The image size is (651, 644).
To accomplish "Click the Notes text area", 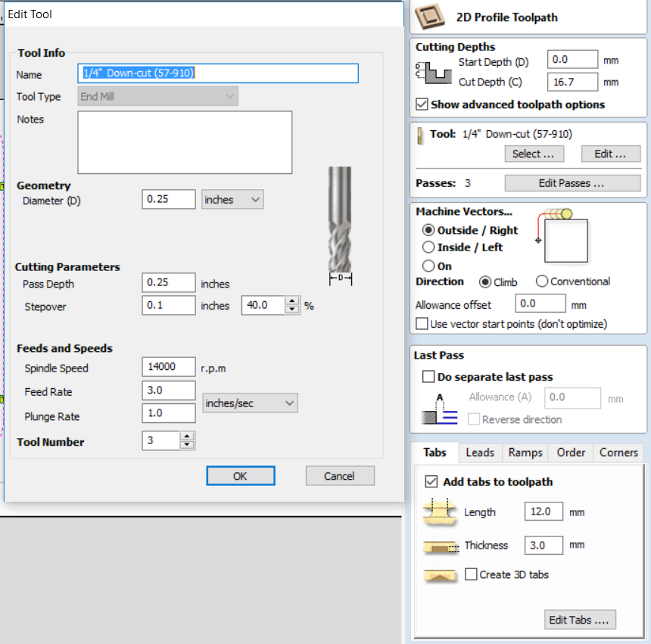I will 185,142.
